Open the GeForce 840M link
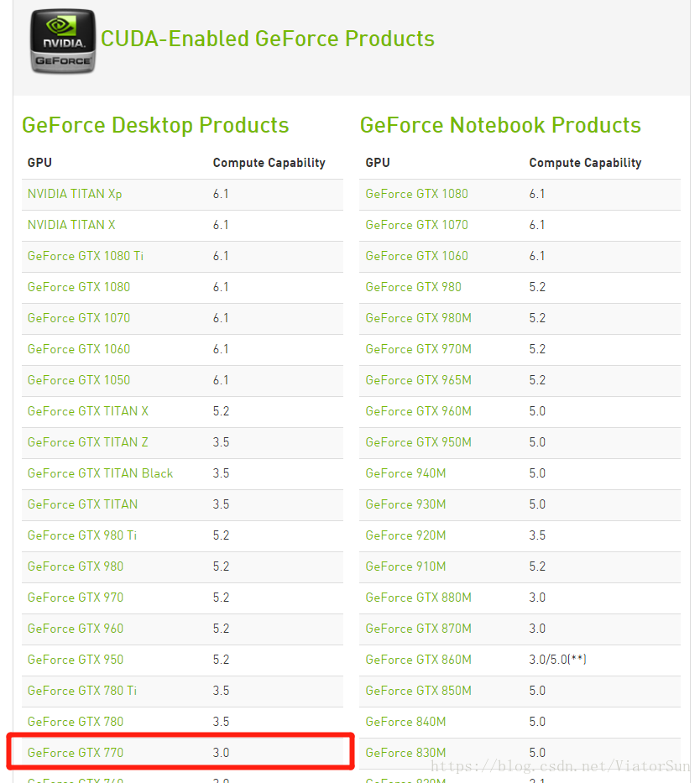The height and width of the screenshot is (783, 700). (x=406, y=721)
